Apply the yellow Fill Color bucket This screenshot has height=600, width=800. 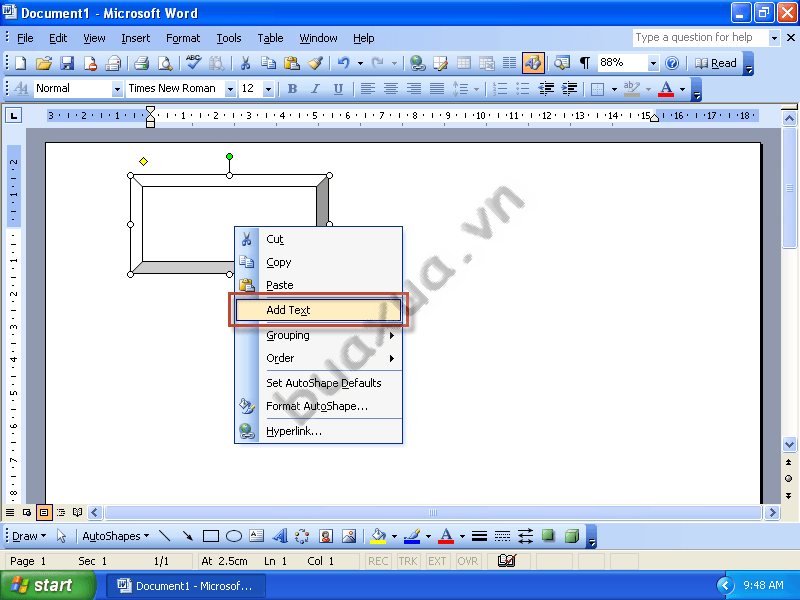[x=378, y=536]
